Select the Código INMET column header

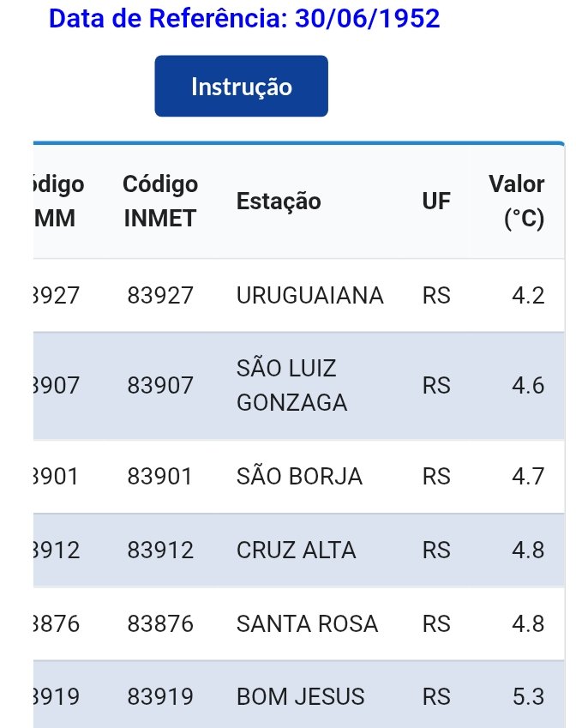pyautogui.click(x=160, y=201)
